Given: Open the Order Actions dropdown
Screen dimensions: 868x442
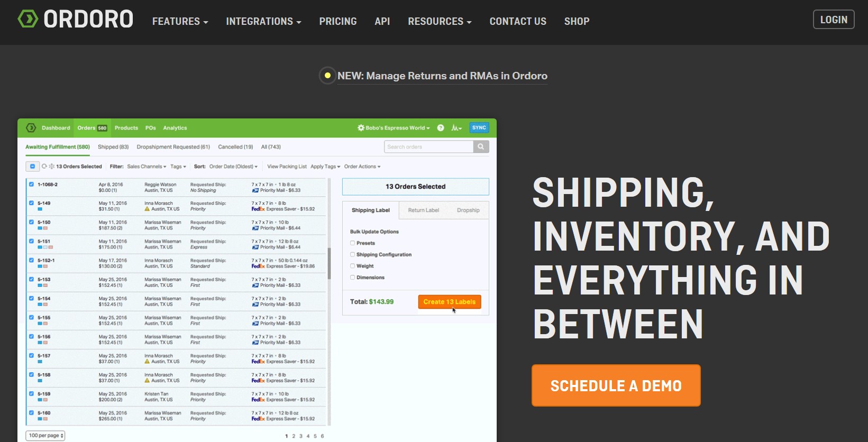Looking at the screenshot, I should (362, 167).
